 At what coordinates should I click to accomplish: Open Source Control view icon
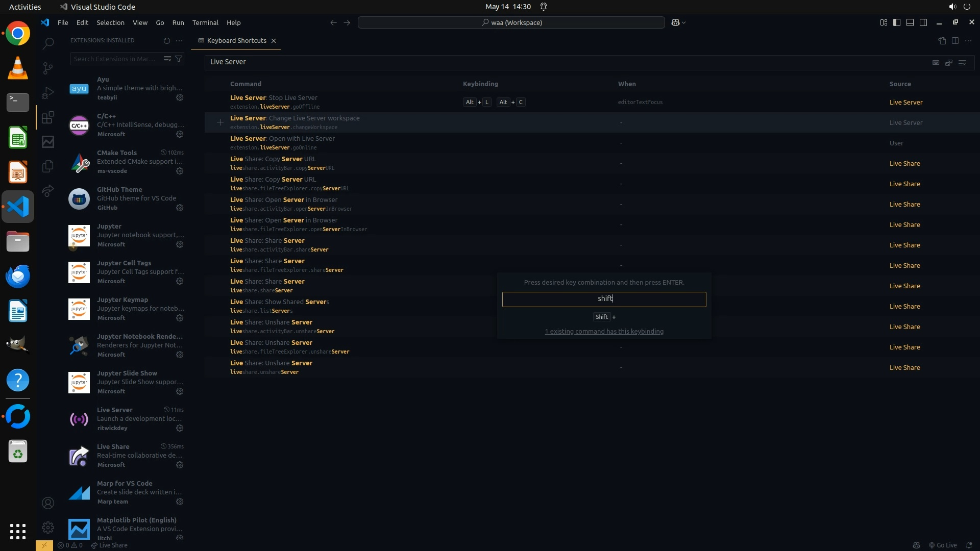(48, 68)
